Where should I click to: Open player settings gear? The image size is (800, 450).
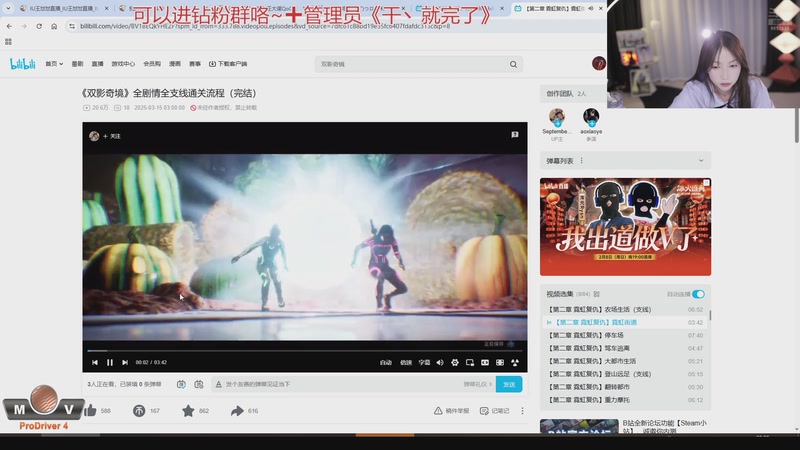[x=455, y=362]
